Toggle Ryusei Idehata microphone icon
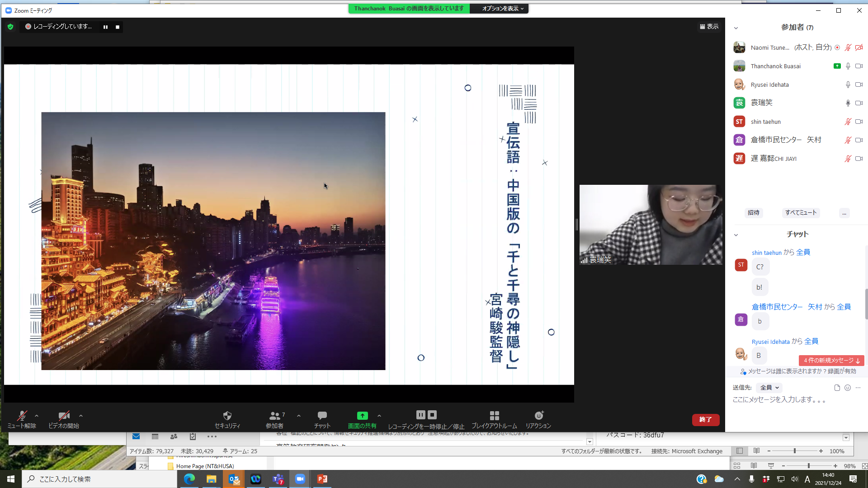The height and width of the screenshot is (488, 868). point(848,85)
